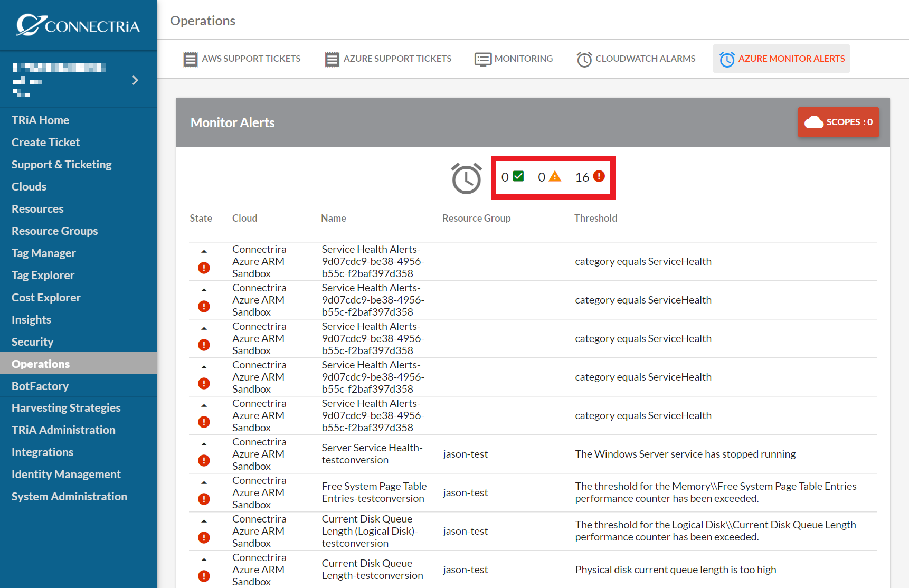Select Identity Management in the sidebar
Screen dimensions: 909x588
66,474
